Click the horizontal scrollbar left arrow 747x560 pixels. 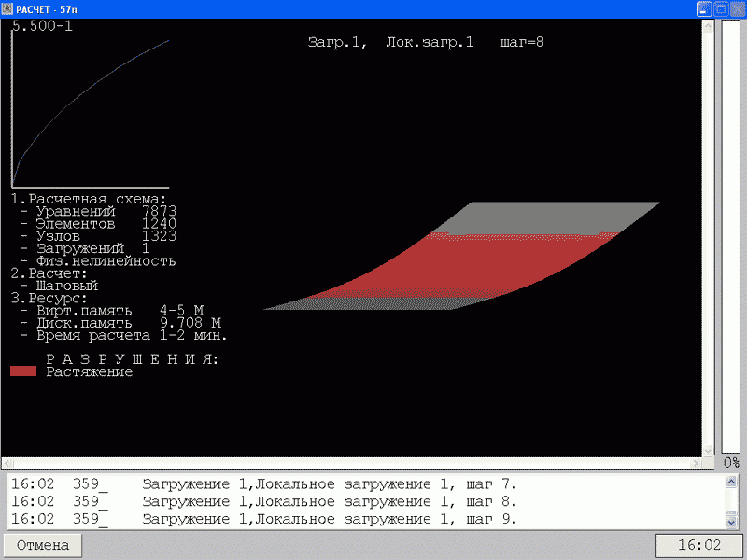[8, 464]
